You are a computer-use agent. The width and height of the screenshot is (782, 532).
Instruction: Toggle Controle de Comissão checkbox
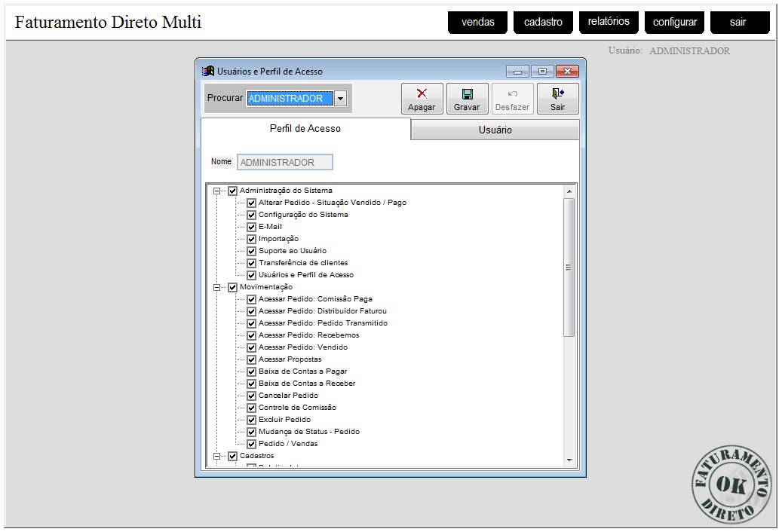click(x=252, y=408)
